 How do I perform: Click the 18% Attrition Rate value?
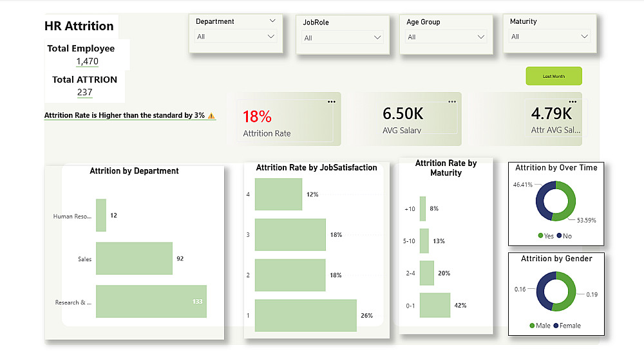coord(257,116)
